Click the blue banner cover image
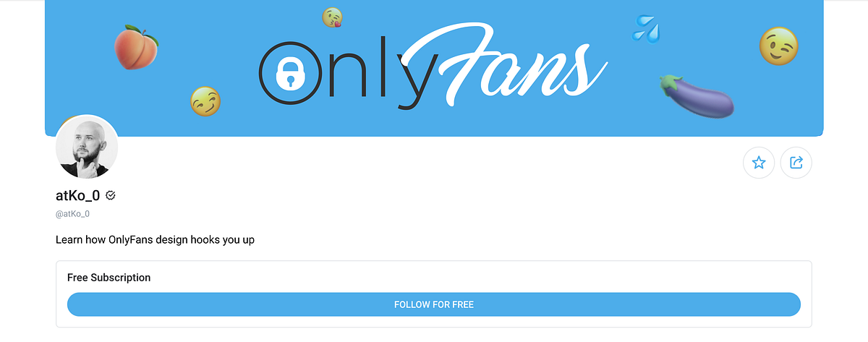 coord(434,68)
